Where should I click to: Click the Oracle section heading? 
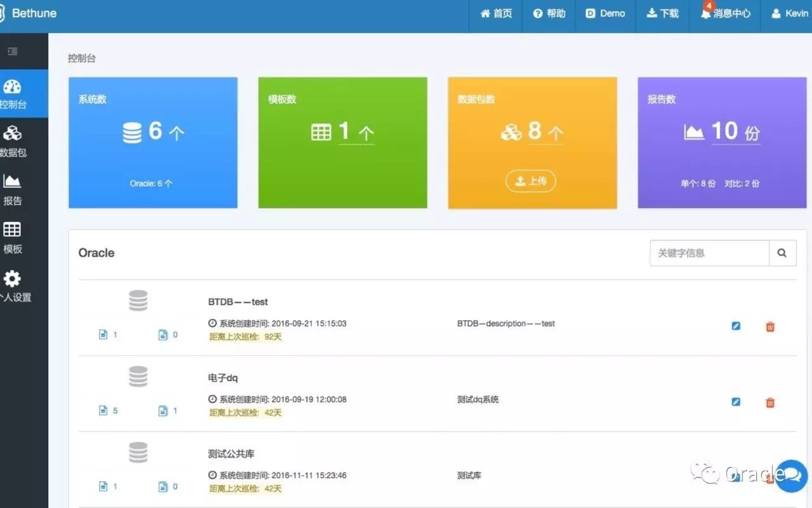96,252
